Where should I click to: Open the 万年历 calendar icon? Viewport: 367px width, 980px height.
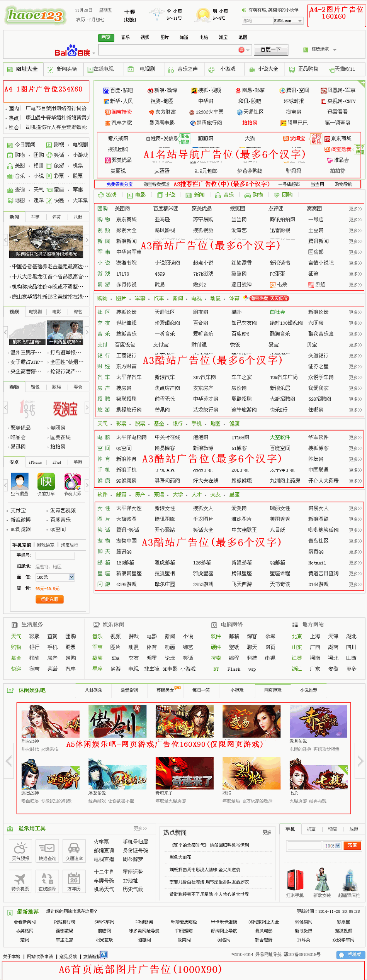click(x=74, y=880)
